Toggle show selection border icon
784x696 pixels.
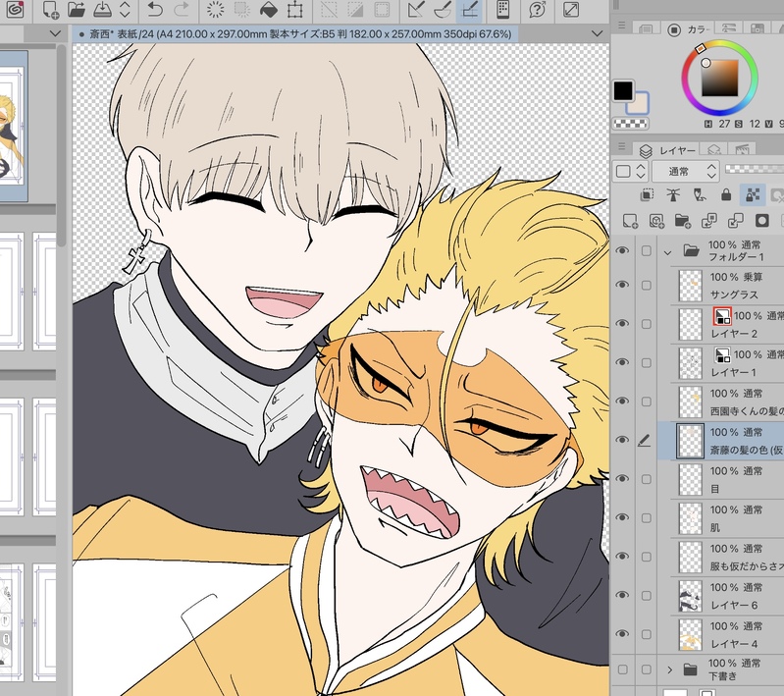click(x=383, y=10)
